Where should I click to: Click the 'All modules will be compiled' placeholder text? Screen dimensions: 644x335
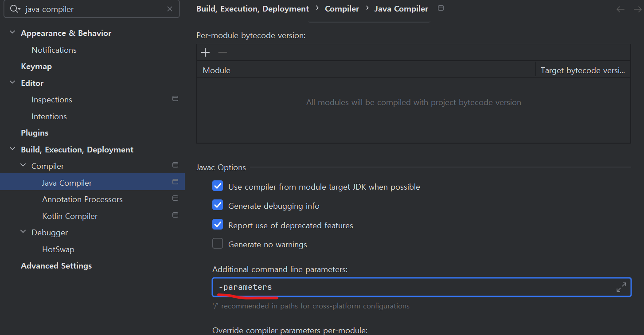[414, 102]
